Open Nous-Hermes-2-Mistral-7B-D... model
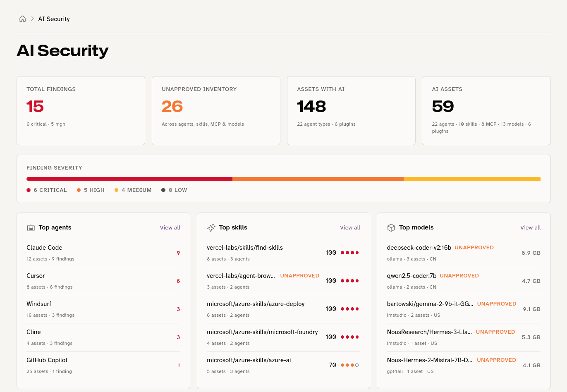 coord(430,360)
